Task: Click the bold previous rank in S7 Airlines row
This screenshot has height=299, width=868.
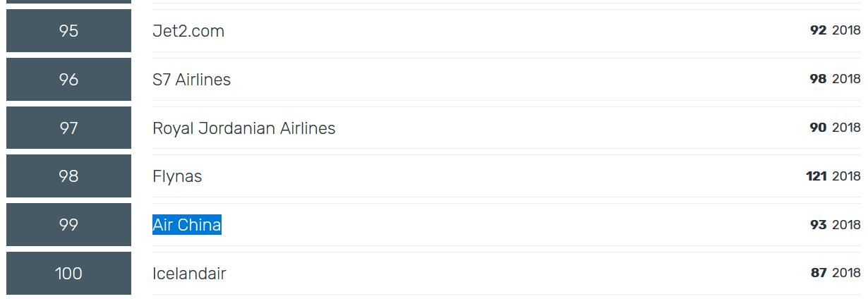Action: [x=818, y=79]
